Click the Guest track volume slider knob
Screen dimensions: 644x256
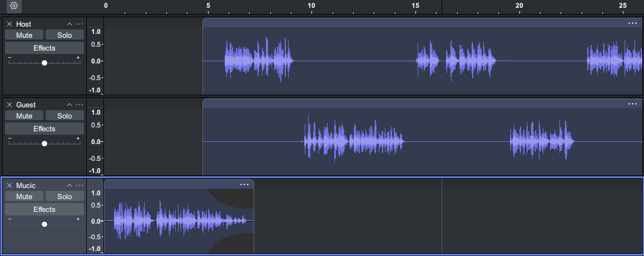44,144
